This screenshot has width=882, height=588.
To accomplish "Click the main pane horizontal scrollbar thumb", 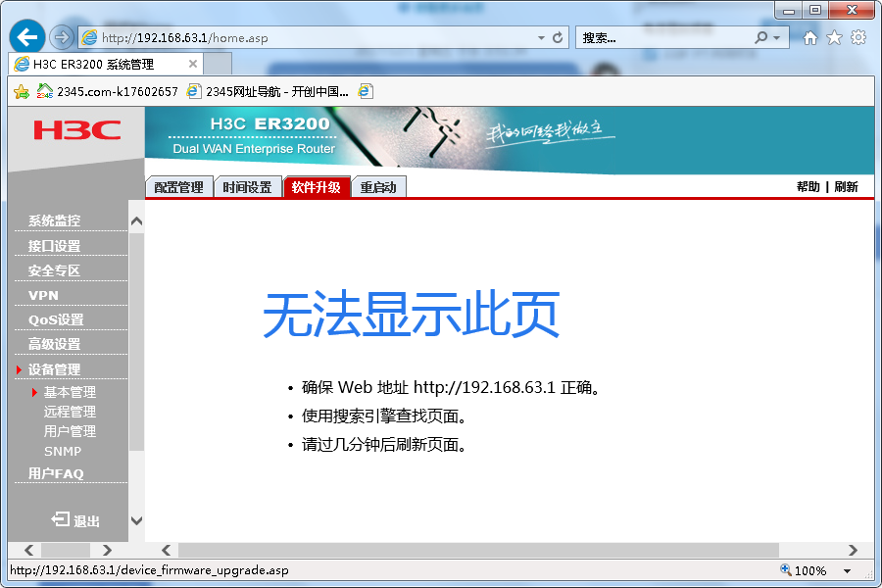I will (478, 550).
